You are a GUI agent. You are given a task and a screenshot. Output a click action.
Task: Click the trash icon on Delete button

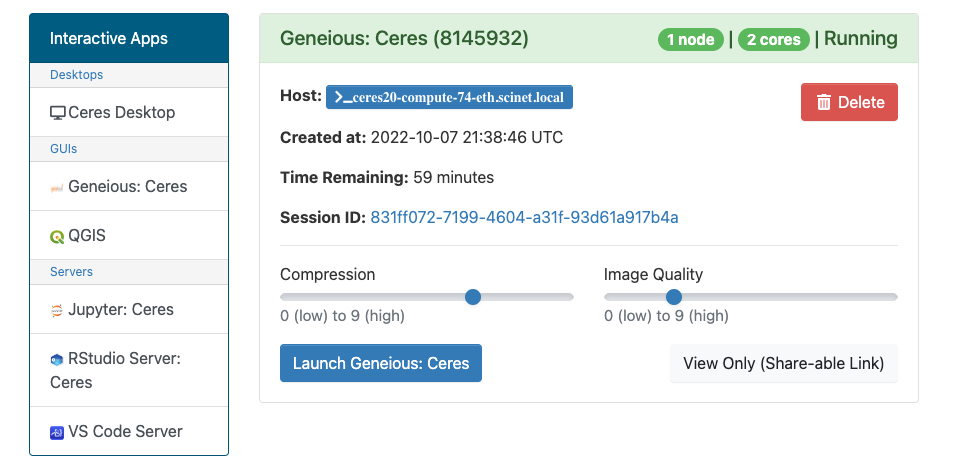point(824,102)
